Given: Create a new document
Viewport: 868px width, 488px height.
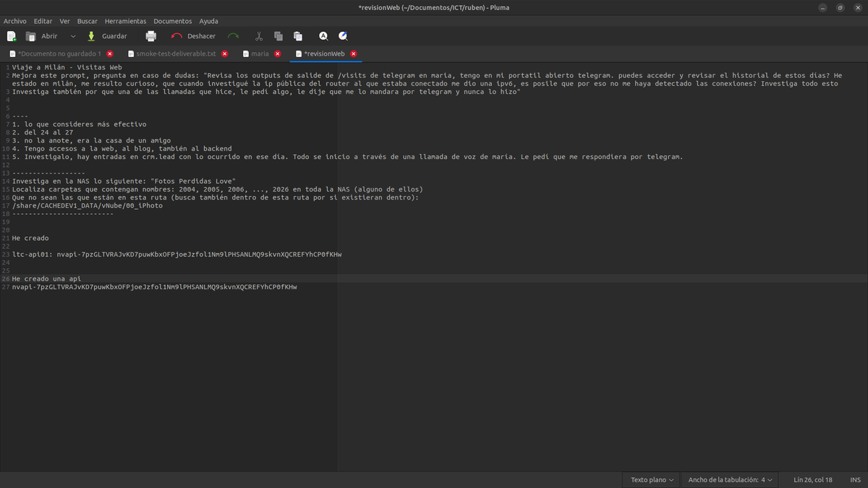Looking at the screenshot, I should (11, 35).
